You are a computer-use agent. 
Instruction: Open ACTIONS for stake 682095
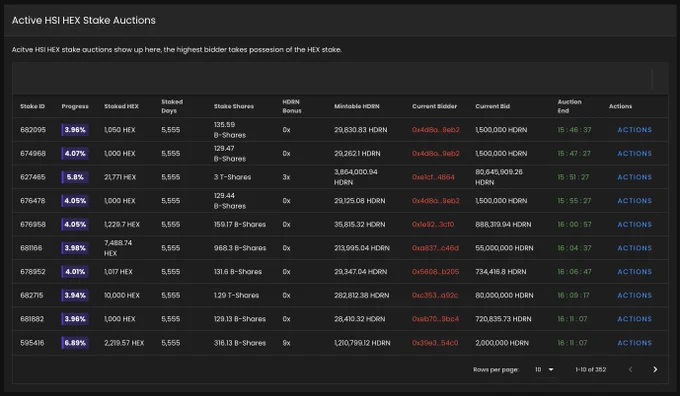pyautogui.click(x=634, y=130)
